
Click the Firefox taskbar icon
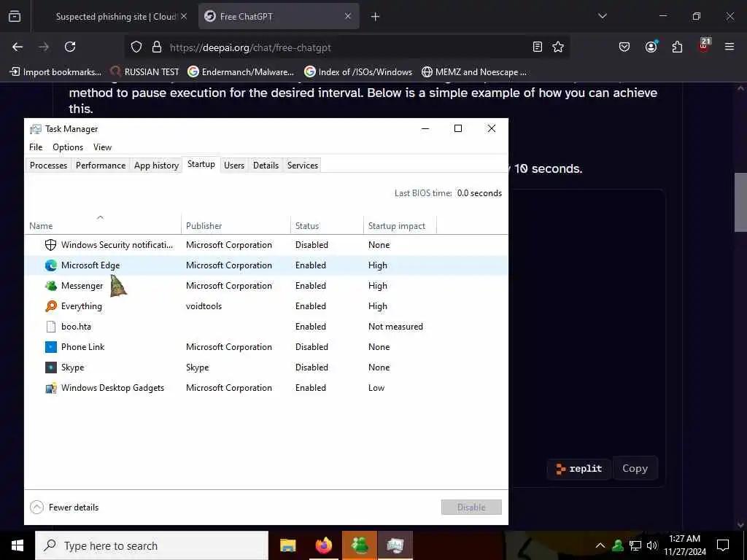click(x=323, y=545)
